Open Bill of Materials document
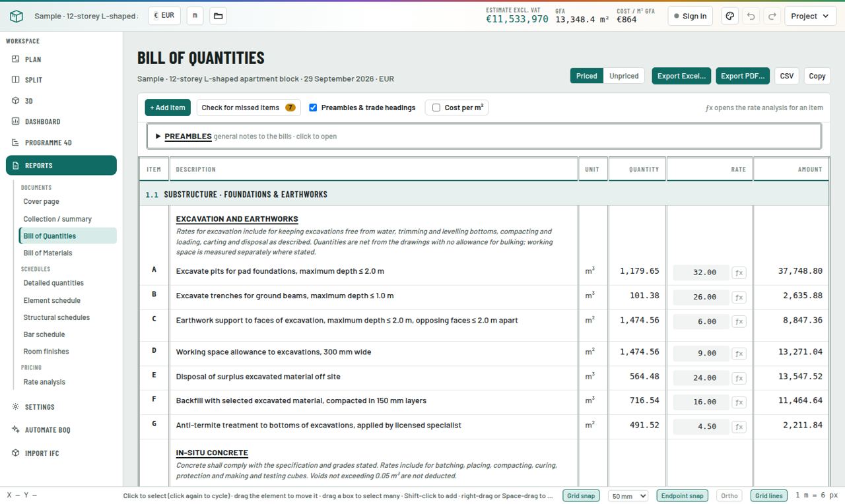 pos(69,253)
